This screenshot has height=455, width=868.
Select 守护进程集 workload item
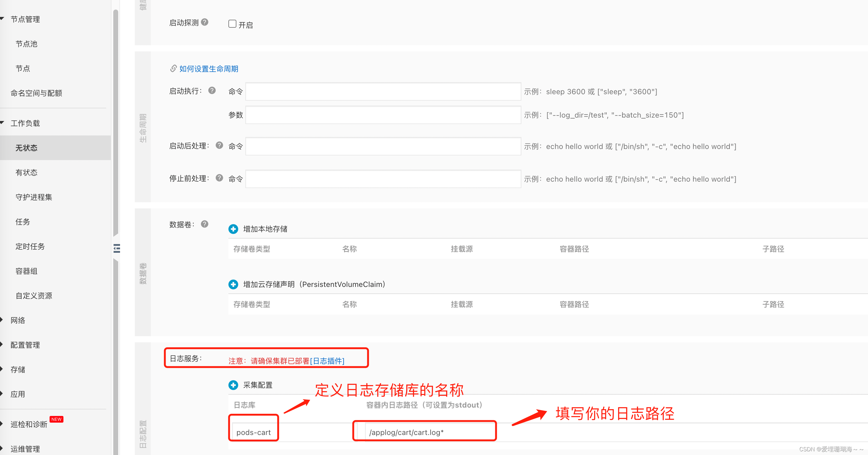34,197
